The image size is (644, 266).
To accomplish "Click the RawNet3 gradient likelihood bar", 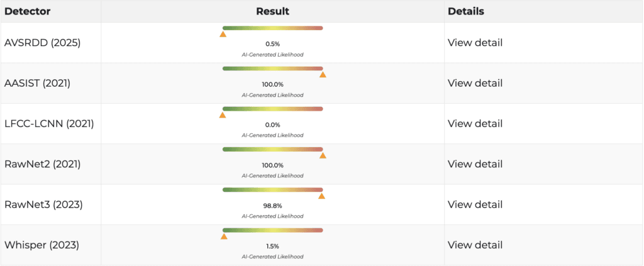I will [x=273, y=190].
